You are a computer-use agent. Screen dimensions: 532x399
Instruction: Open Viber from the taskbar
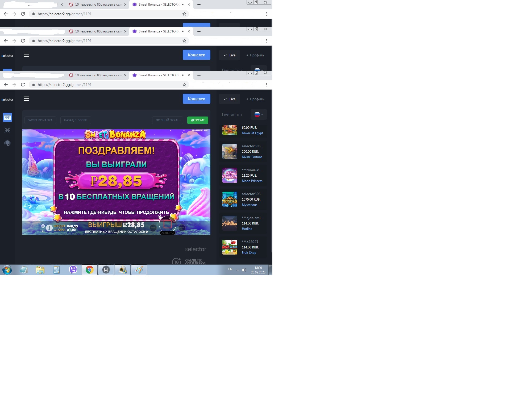click(73, 270)
